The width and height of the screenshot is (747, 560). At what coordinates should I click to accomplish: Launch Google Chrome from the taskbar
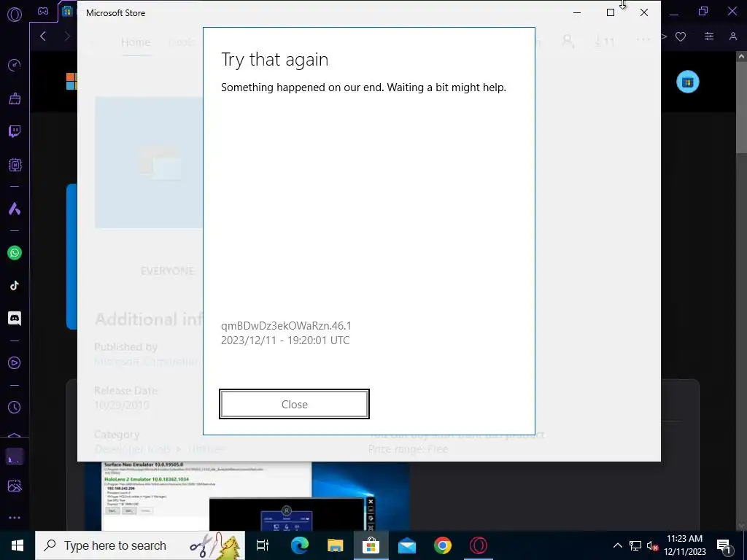tap(443, 545)
